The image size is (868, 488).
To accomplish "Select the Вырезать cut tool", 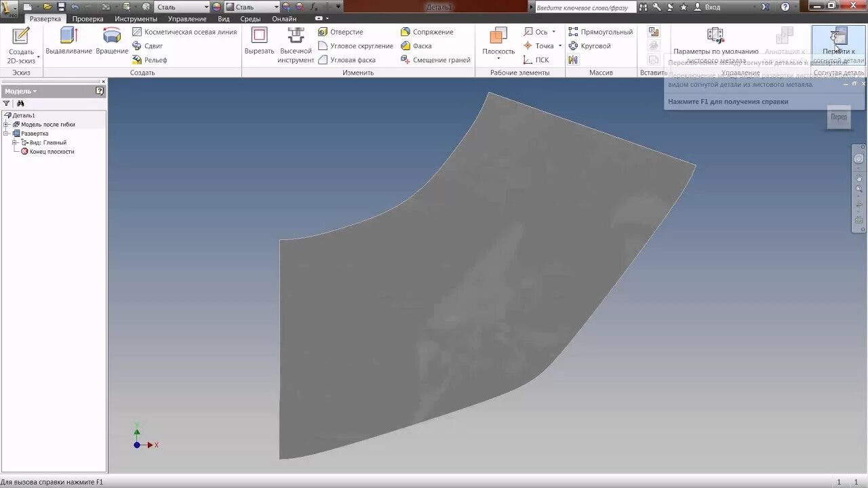I will point(259,42).
